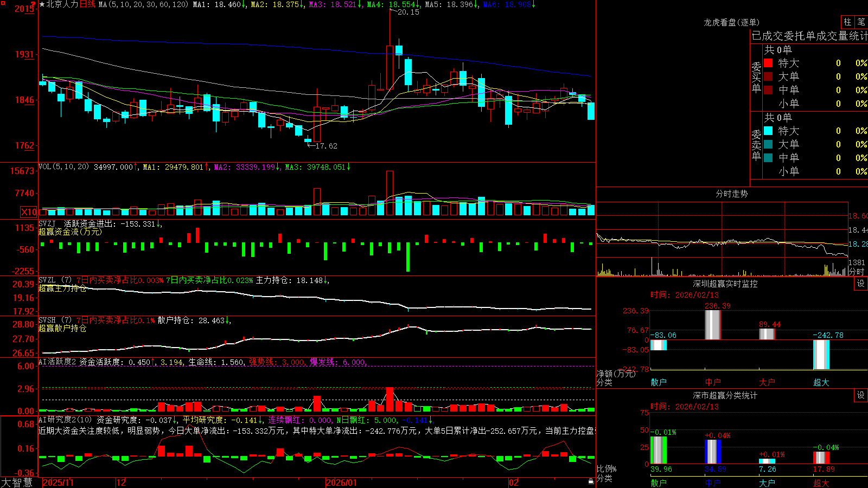868x488 pixels.
Task: Click the teal 大单 sell-order swatch
Action: (x=768, y=144)
